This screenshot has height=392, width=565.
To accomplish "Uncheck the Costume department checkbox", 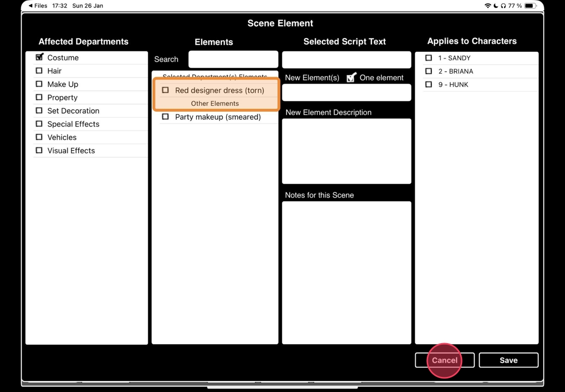I will point(39,57).
